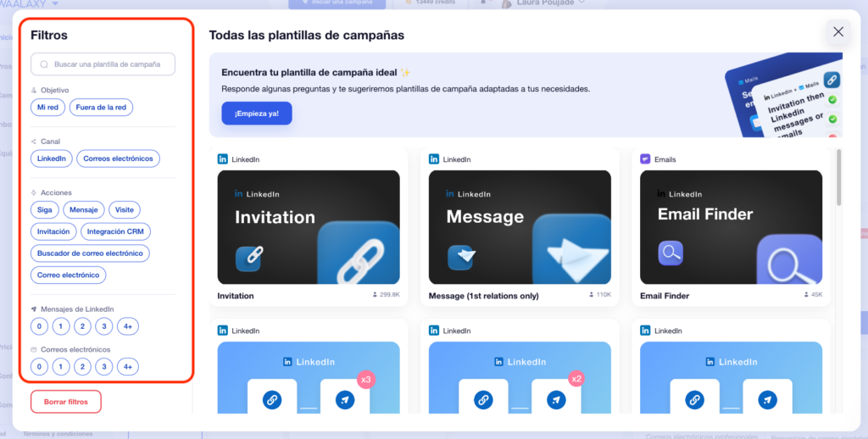868x439 pixels.
Task: Click the "Borrar filtros" button
Action: (x=65, y=401)
